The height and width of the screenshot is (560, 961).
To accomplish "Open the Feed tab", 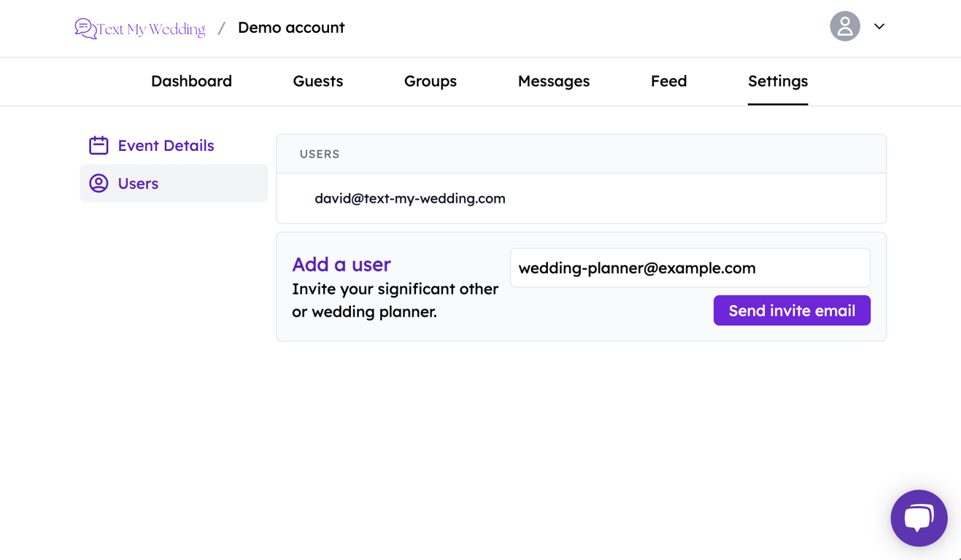I will point(668,81).
